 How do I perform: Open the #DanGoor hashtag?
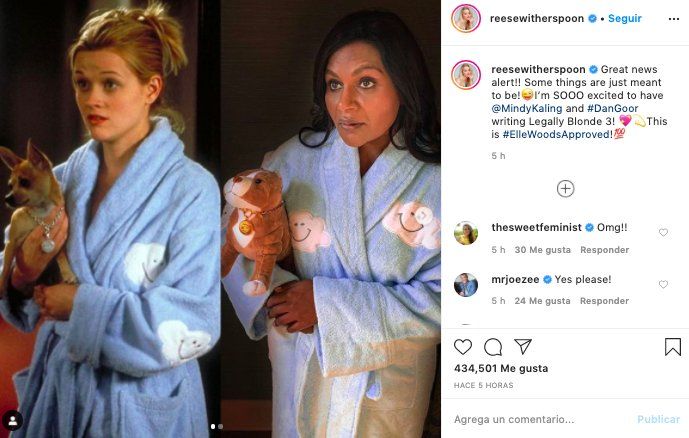613,109
